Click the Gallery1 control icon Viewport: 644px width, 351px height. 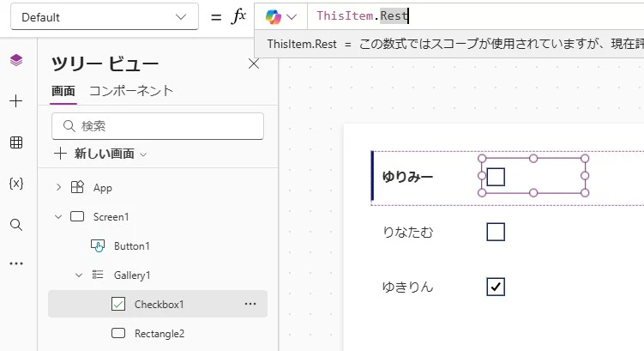pyautogui.click(x=98, y=275)
